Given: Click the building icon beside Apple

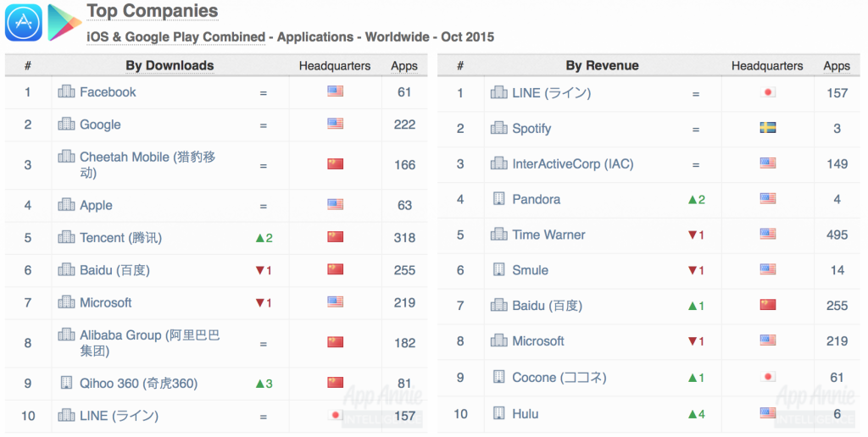Looking at the screenshot, I should pos(66,205).
